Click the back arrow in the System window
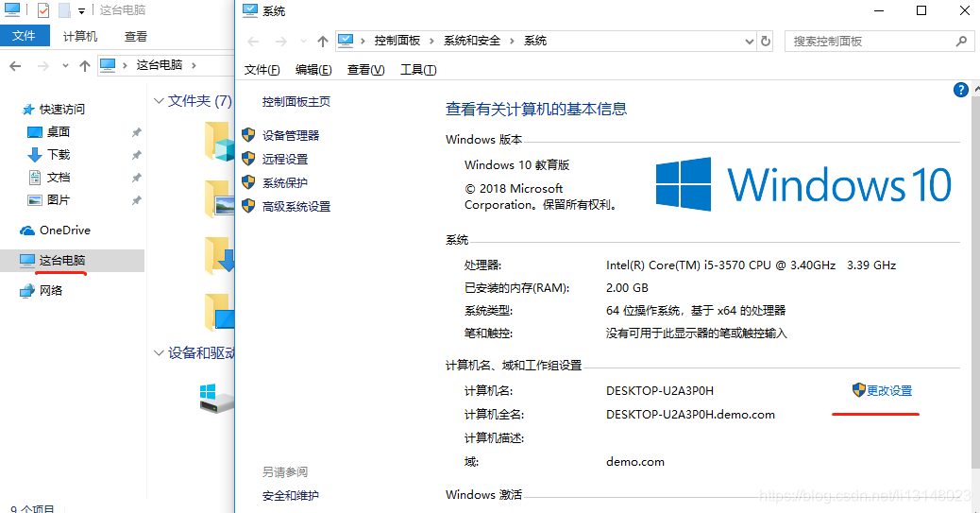 pos(253,42)
